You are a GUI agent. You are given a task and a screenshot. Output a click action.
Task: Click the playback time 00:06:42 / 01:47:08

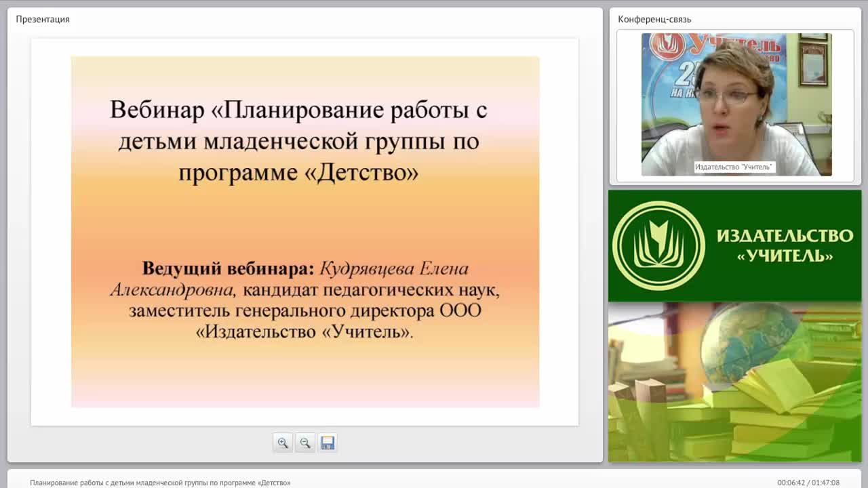pyautogui.click(x=808, y=483)
